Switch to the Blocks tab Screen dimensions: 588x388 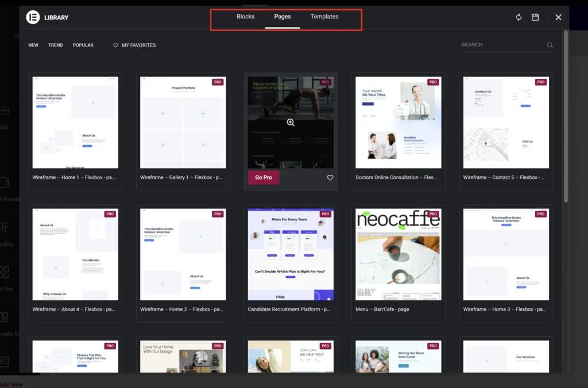245,17
